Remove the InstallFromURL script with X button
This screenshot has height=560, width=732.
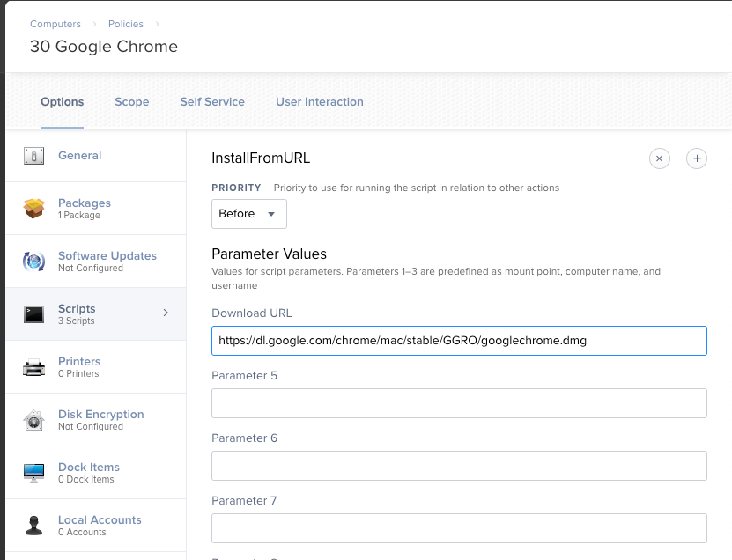click(659, 158)
